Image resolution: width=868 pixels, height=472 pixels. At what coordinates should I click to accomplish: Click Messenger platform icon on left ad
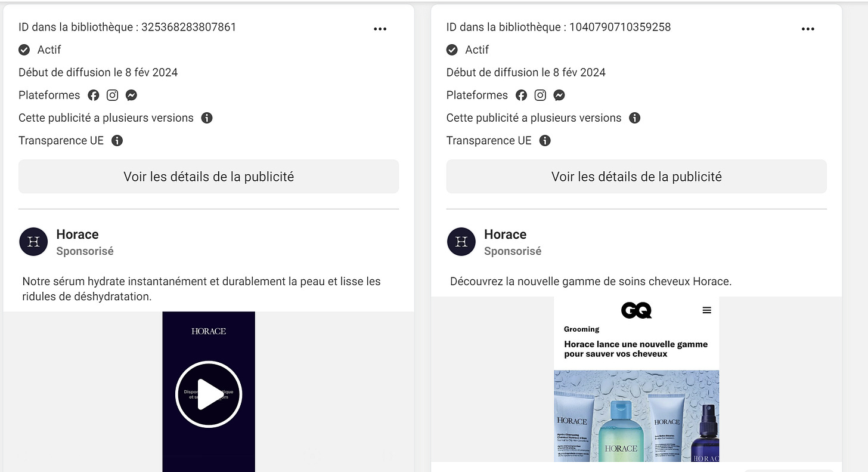pyautogui.click(x=132, y=95)
